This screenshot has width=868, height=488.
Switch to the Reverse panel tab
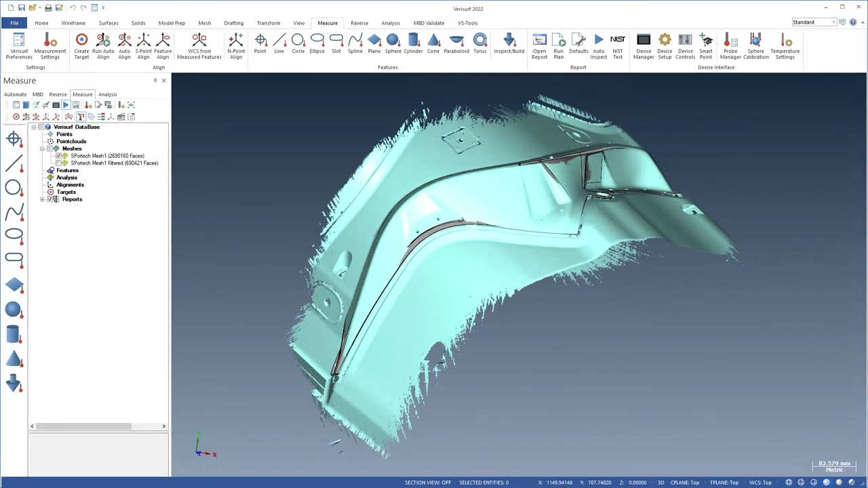58,94
